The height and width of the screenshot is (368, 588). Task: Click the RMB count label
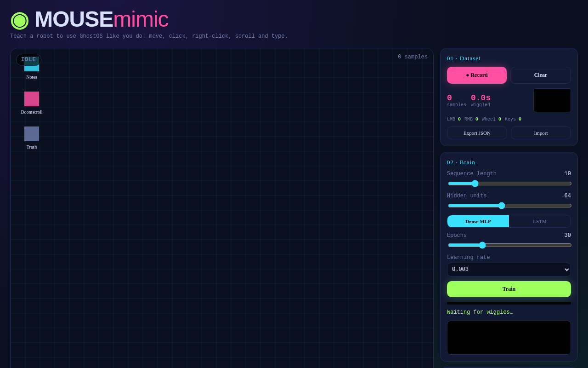[471, 120]
